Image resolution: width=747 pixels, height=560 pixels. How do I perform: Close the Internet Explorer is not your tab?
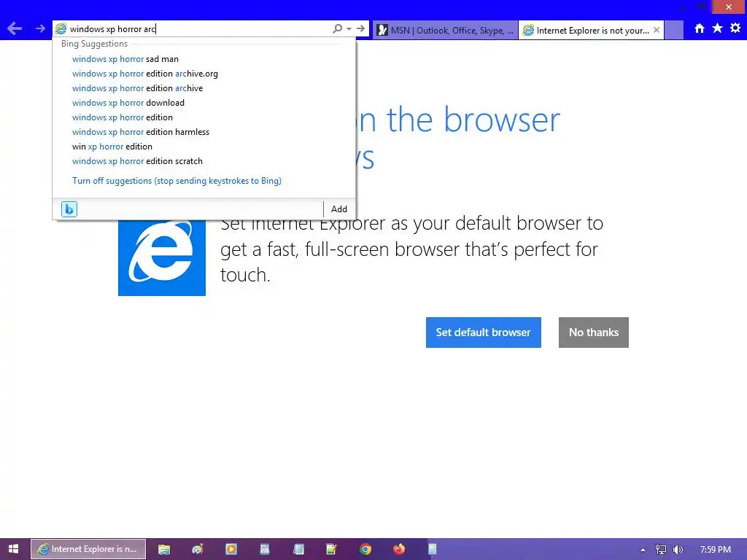pos(657,30)
